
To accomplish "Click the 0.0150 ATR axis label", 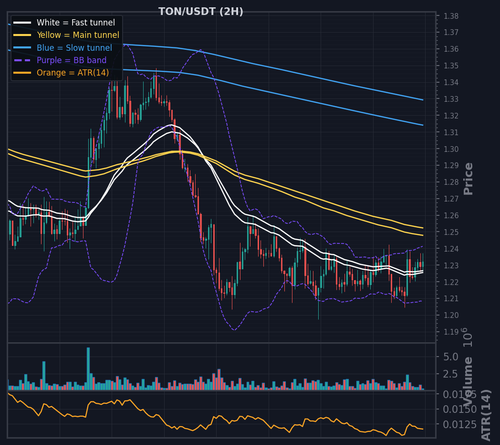I will (x=459, y=409).
